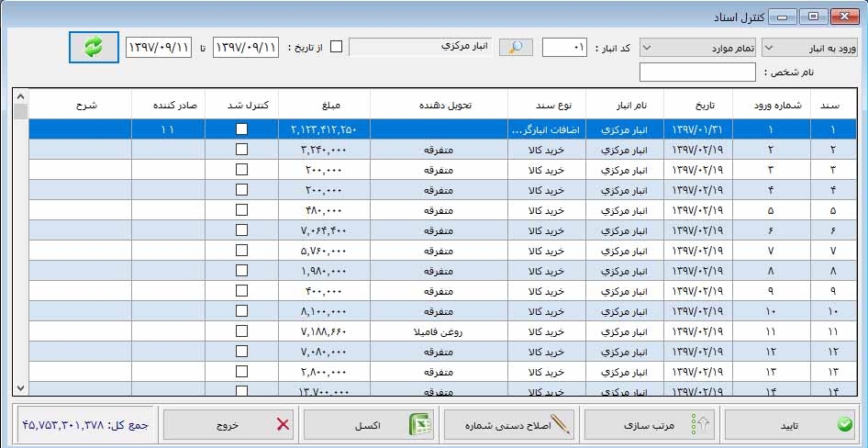The image size is (868, 448).
Task: Click the شرح column header
Action: pos(80,104)
